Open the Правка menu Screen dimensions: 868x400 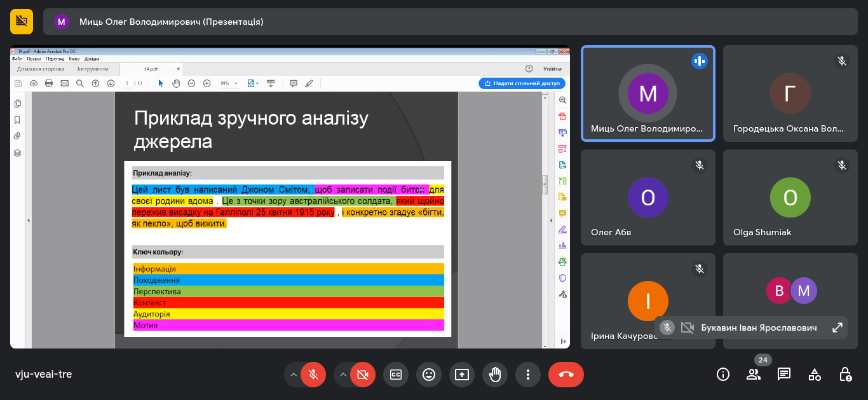[x=34, y=59]
